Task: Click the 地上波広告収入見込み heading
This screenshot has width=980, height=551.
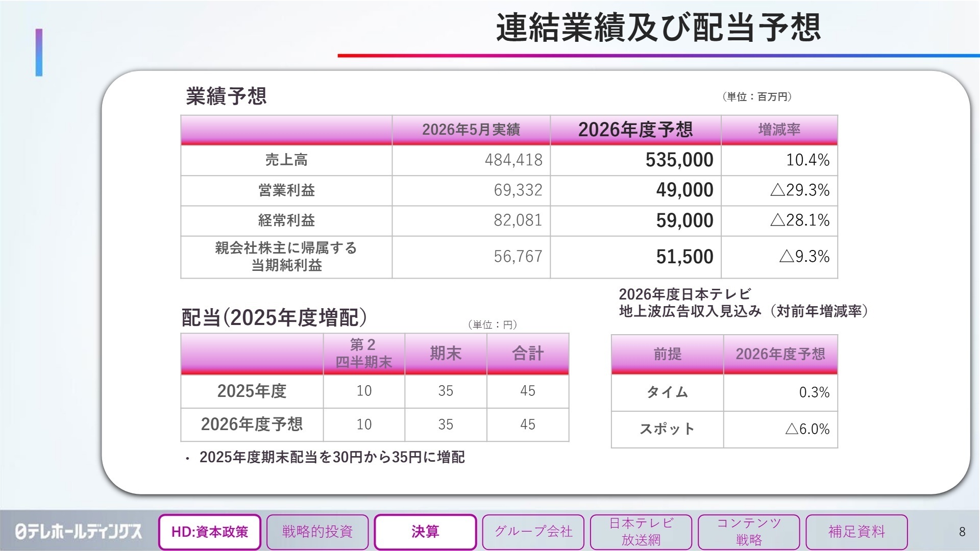Action: [x=743, y=303]
